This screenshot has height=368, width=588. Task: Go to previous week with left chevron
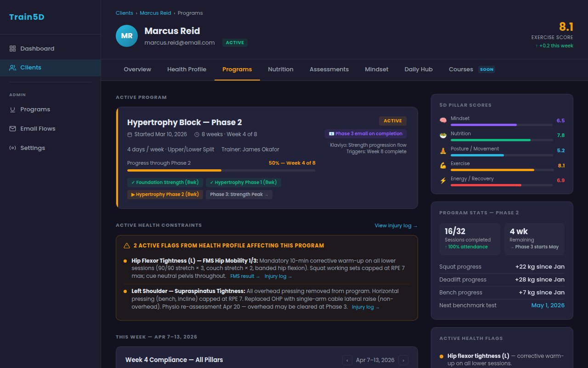tap(348, 360)
